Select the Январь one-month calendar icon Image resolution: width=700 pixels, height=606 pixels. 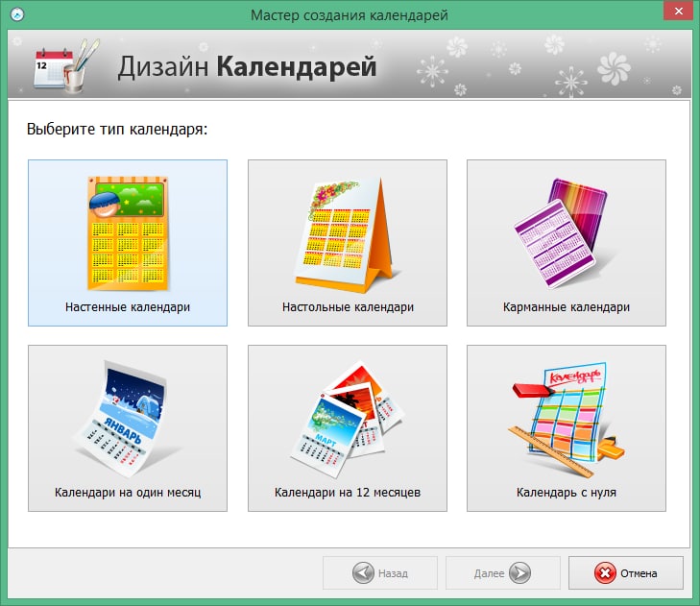[x=127, y=419]
